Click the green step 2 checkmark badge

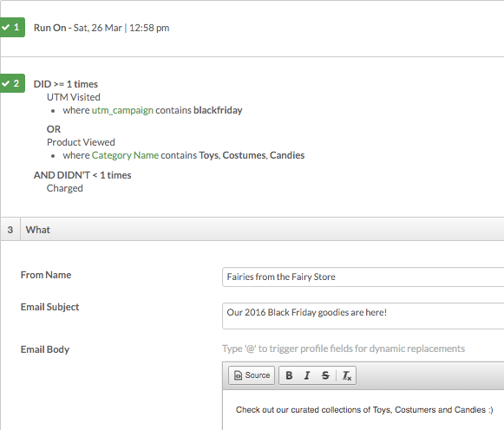12,83
